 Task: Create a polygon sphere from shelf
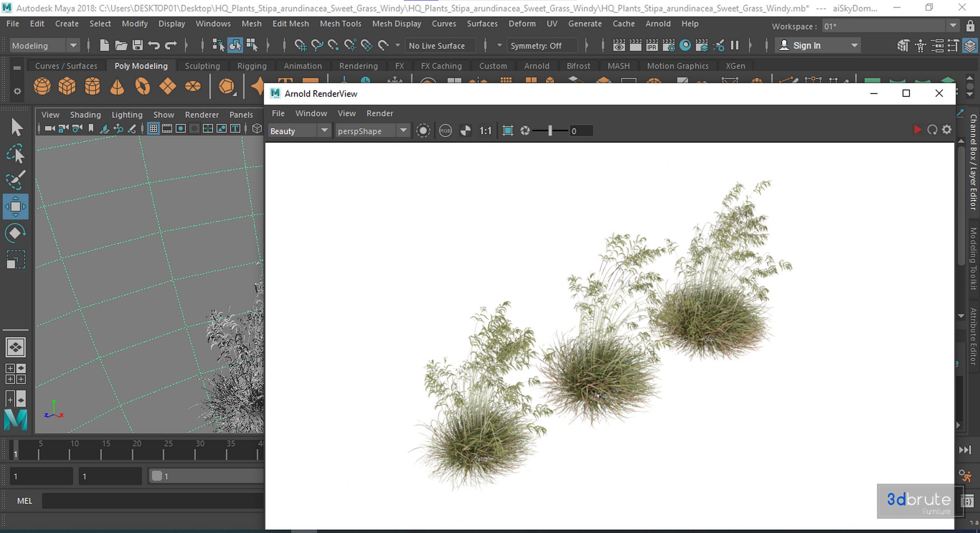pyautogui.click(x=42, y=86)
